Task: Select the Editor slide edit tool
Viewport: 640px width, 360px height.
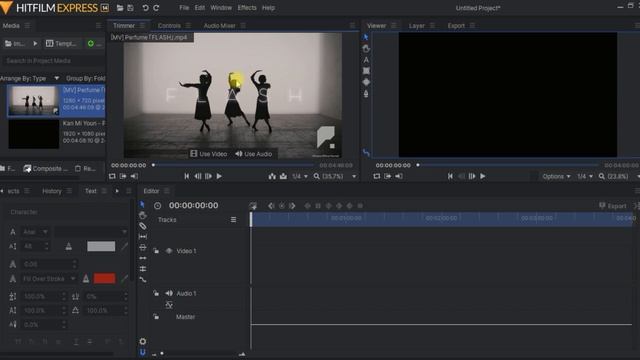Action: [142, 247]
